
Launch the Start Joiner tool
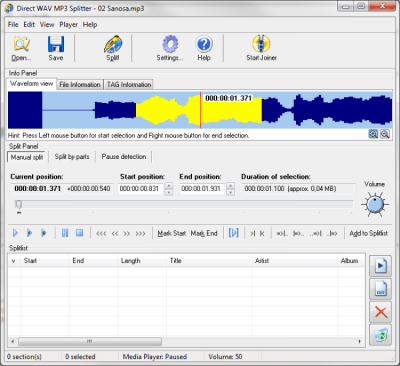pyautogui.click(x=262, y=48)
